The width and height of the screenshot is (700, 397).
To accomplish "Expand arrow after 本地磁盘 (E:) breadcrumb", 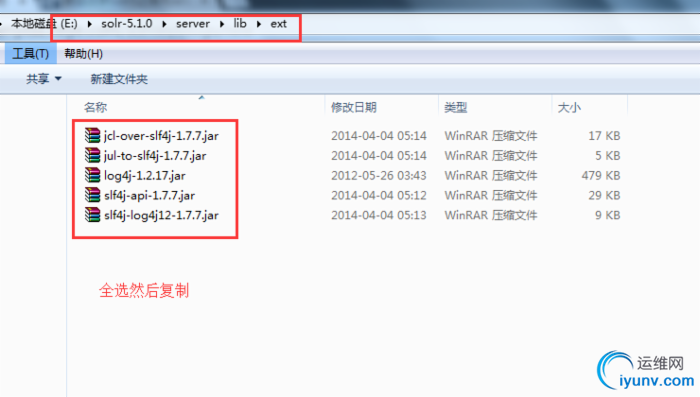I will tap(90, 24).
